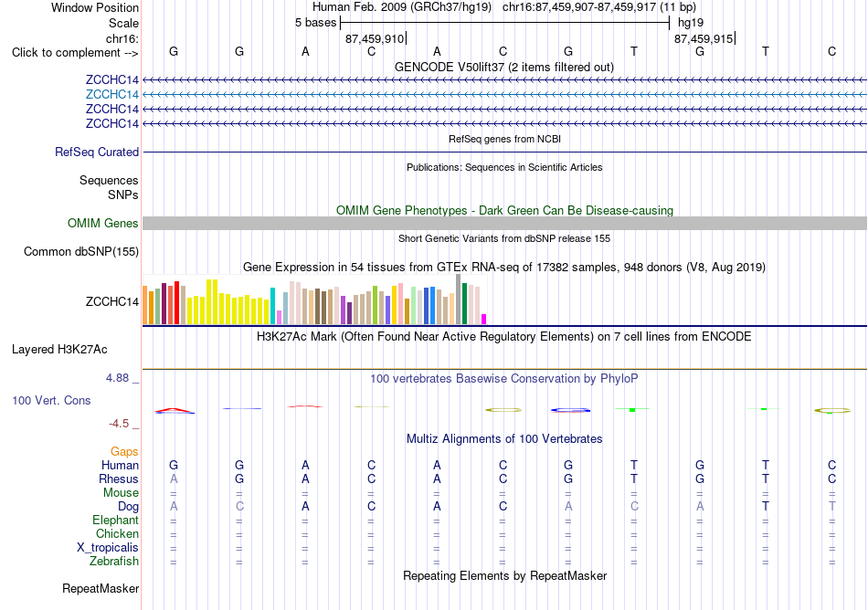This screenshot has width=868, height=610.
Task: Click the gray OMIM Genes item bar
Action: click(x=504, y=224)
